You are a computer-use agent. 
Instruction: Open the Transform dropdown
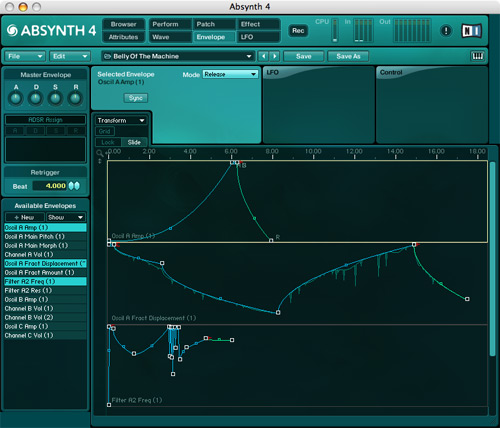121,120
